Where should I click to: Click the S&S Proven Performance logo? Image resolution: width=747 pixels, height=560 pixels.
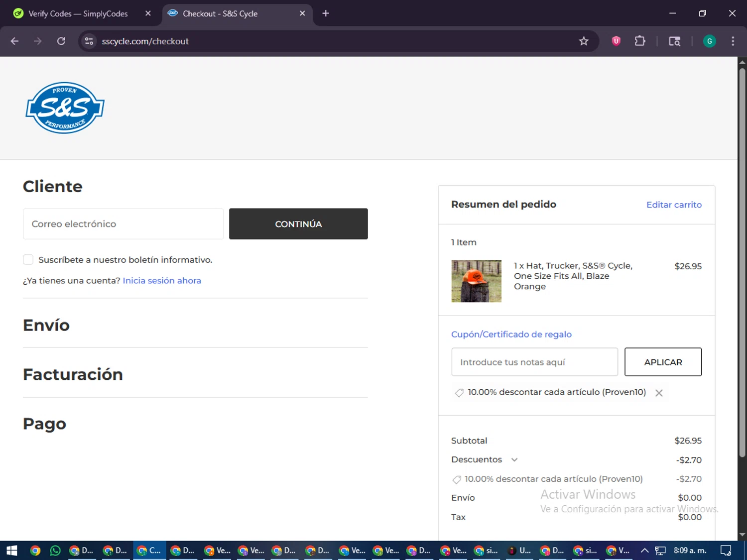pos(65,108)
